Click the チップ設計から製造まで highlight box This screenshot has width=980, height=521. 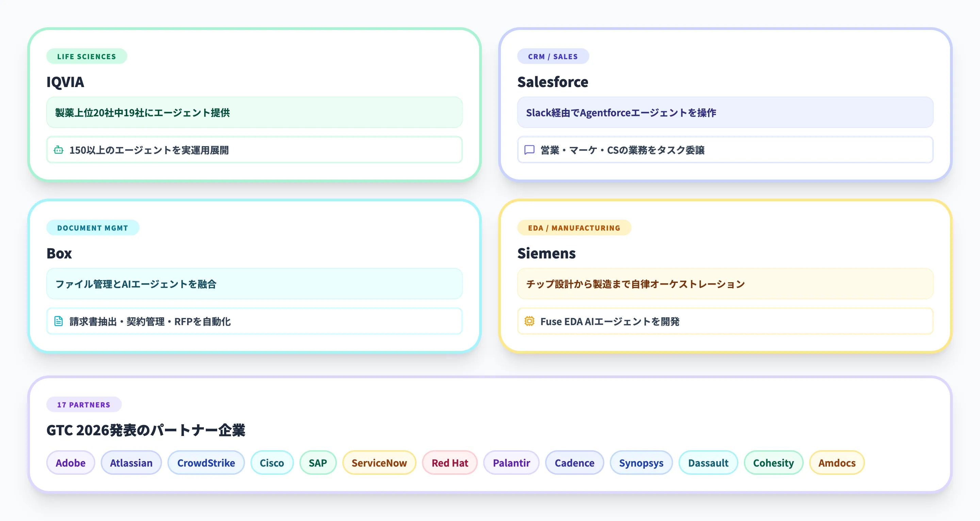point(725,284)
